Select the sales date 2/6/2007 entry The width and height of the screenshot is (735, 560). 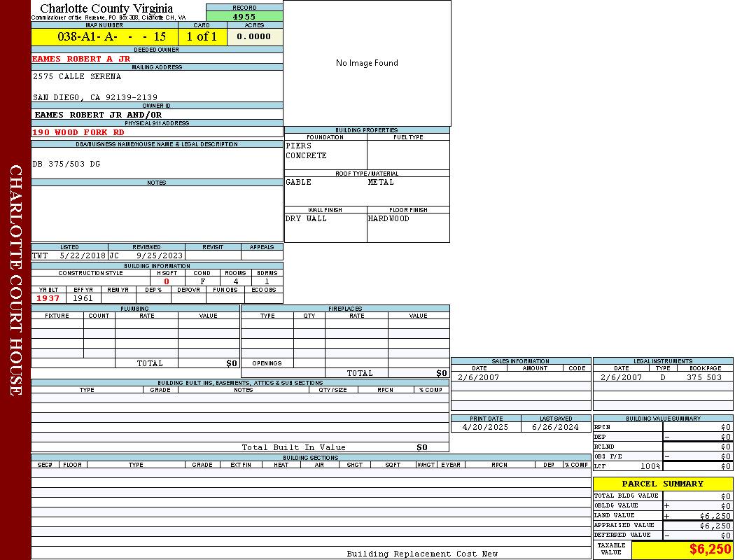478,377
